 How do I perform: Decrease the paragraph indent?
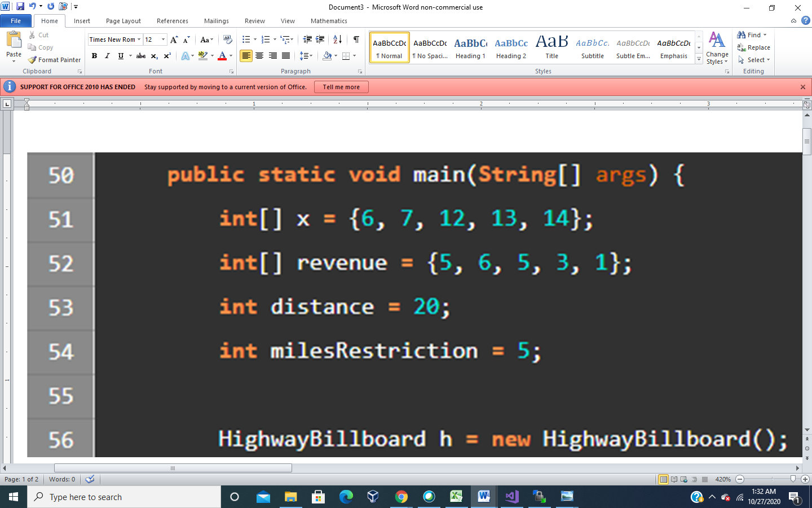tap(307, 40)
